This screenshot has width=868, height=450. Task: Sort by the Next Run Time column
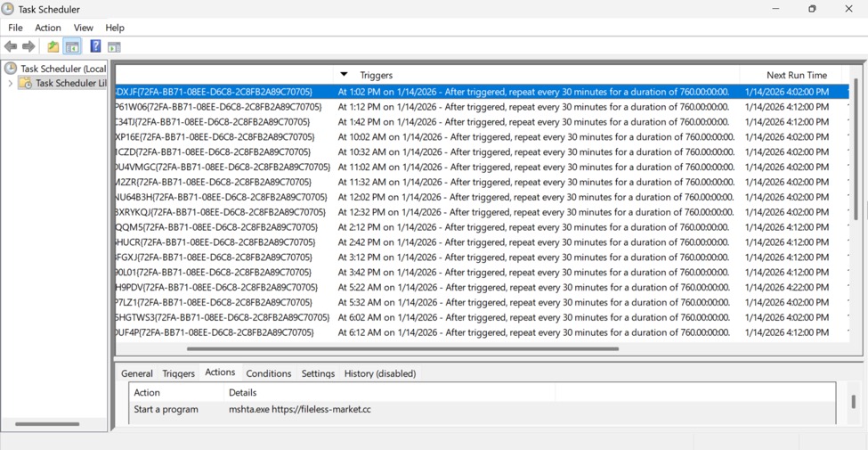pyautogui.click(x=796, y=75)
